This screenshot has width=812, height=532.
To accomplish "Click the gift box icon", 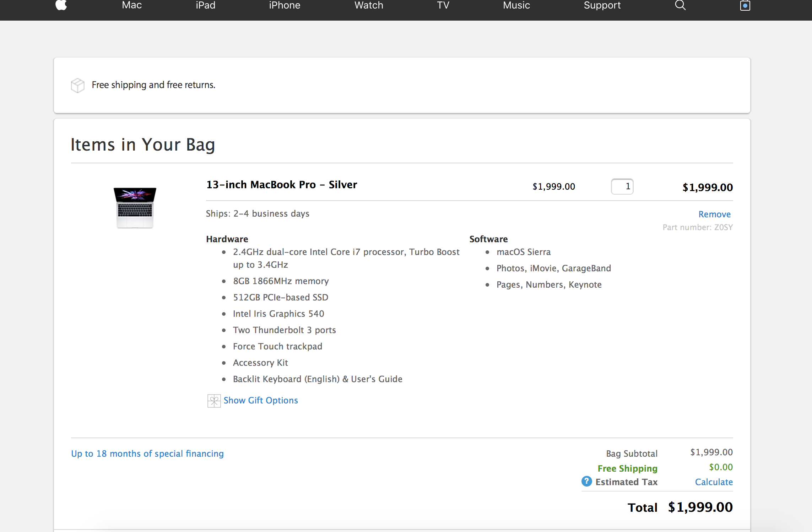I will pyautogui.click(x=214, y=401).
